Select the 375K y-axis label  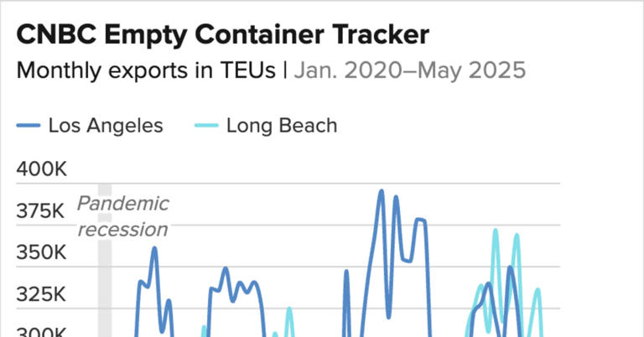[x=42, y=211]
